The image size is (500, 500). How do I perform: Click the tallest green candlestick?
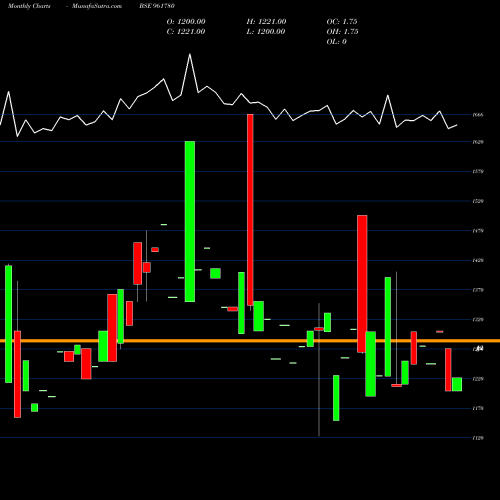click(x=190, y=222)
